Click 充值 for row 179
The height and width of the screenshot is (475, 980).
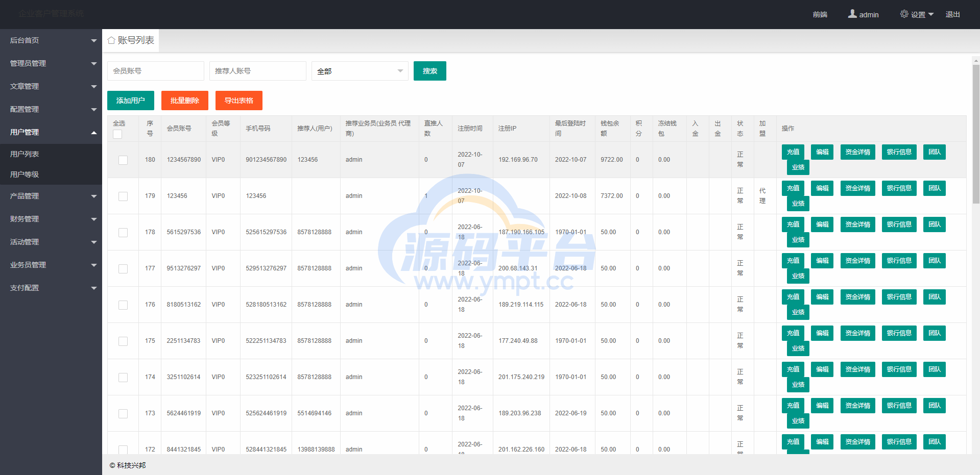click(793, 188)
